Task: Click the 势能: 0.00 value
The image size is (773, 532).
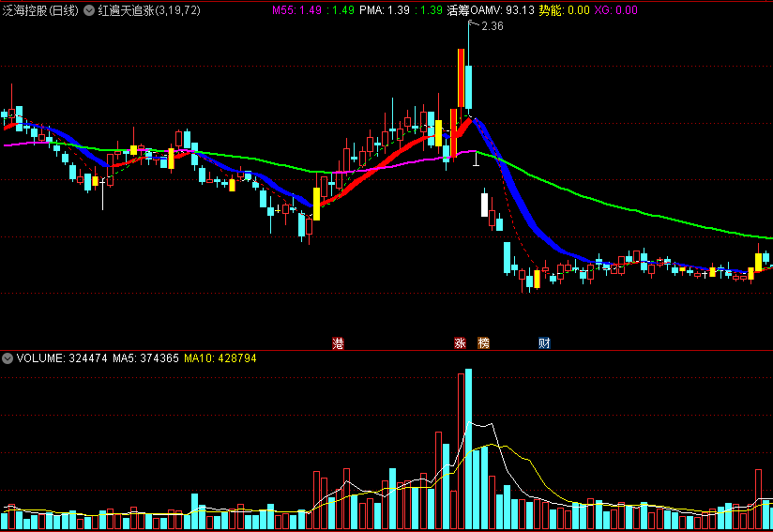Action: pyautogui.click(x=564, y=10)
